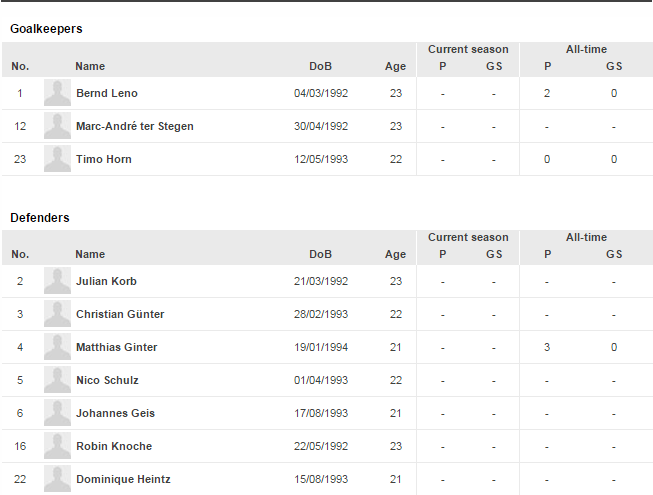This screenshot has height=495, width=653.
Task: Click Marc-André ter Stegen's avatar image
Action: point(57,126)
